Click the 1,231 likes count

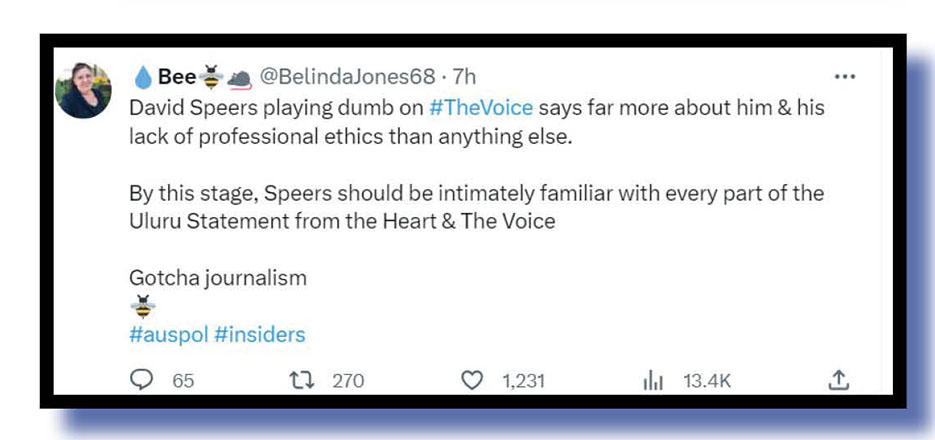click(521, 381)
